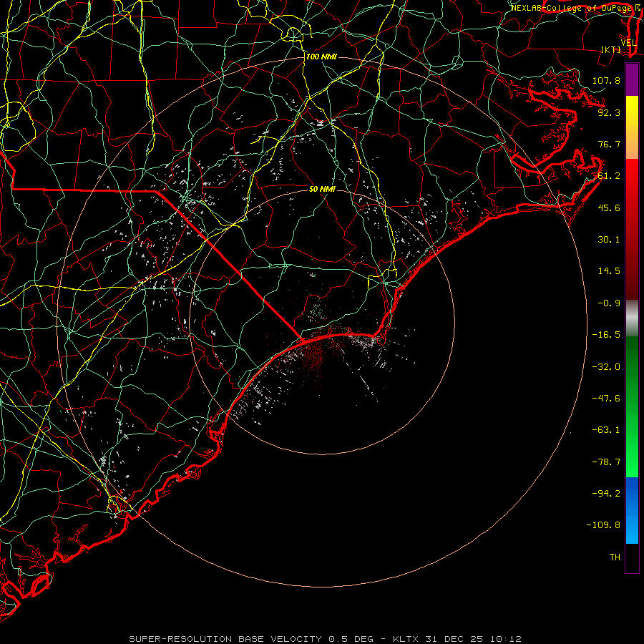Select the -16.5 velocity scale value
The height and width of the screenshot is (644, 644).
pos(606,335)
